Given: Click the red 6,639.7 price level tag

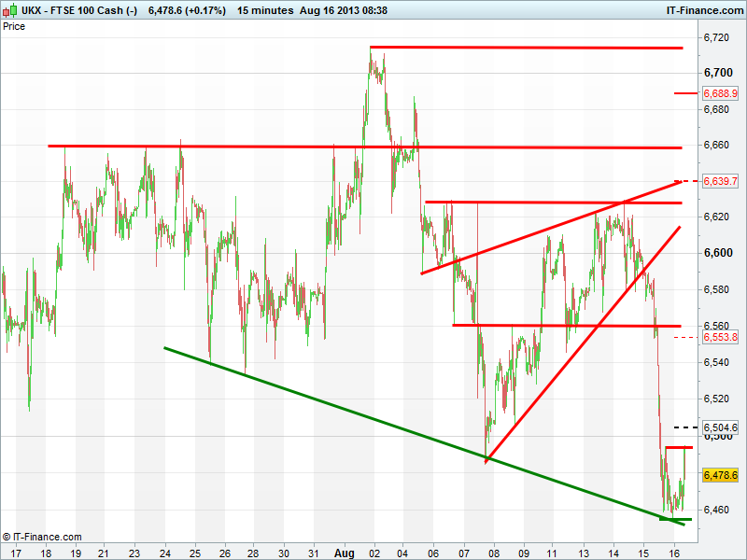Looking at the screenshot, I should pos(720,181).
